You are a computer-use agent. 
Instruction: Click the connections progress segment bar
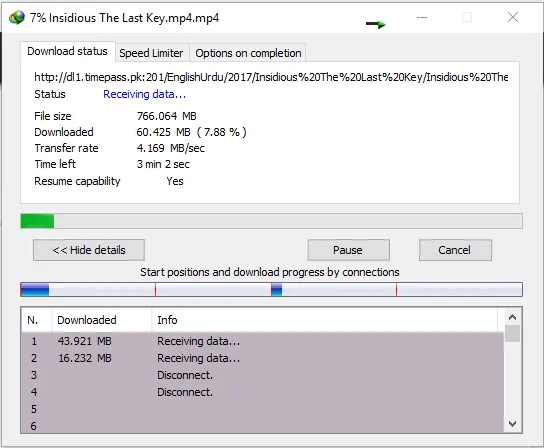(x=271, y=289)
